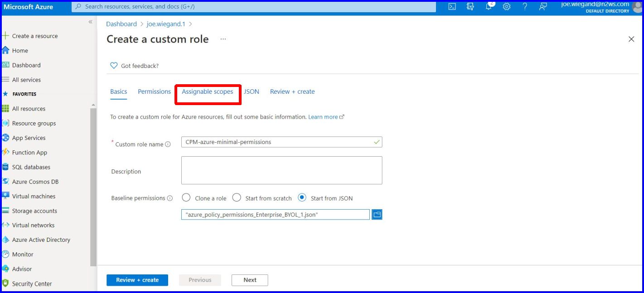Image resolution: width=644 pixels, height=293 pixels.
Task: Go to the Review + create tab
Action: coord(292,91)
